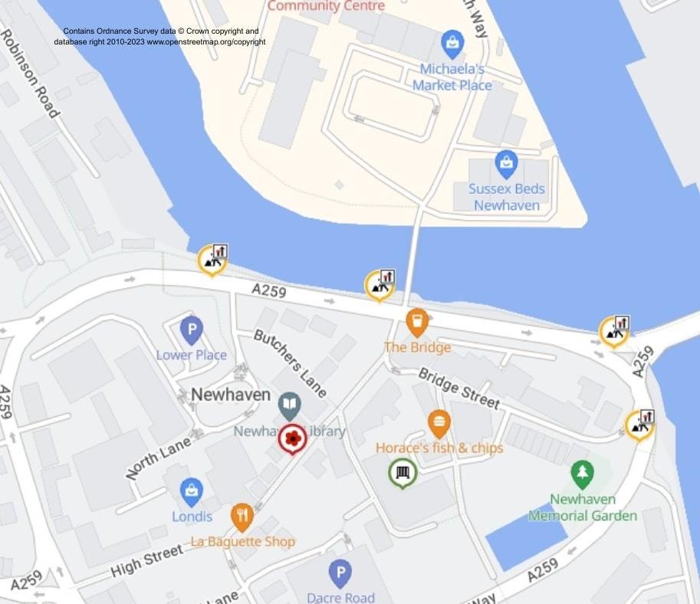Select the green barrier marker icon
This screenshot has height=604, width=700.
[x=403, y=473]
